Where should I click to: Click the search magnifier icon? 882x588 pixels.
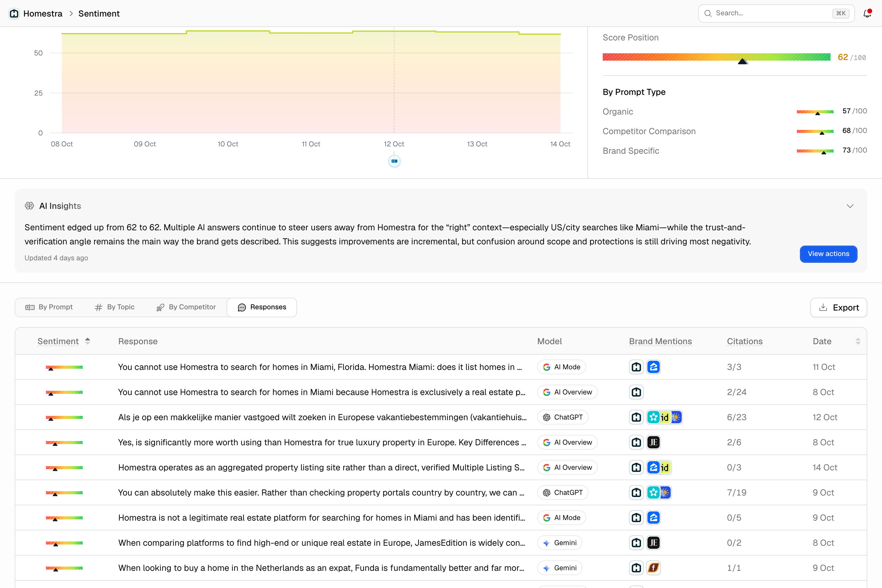pyautogui.click(x=708, y=13)
